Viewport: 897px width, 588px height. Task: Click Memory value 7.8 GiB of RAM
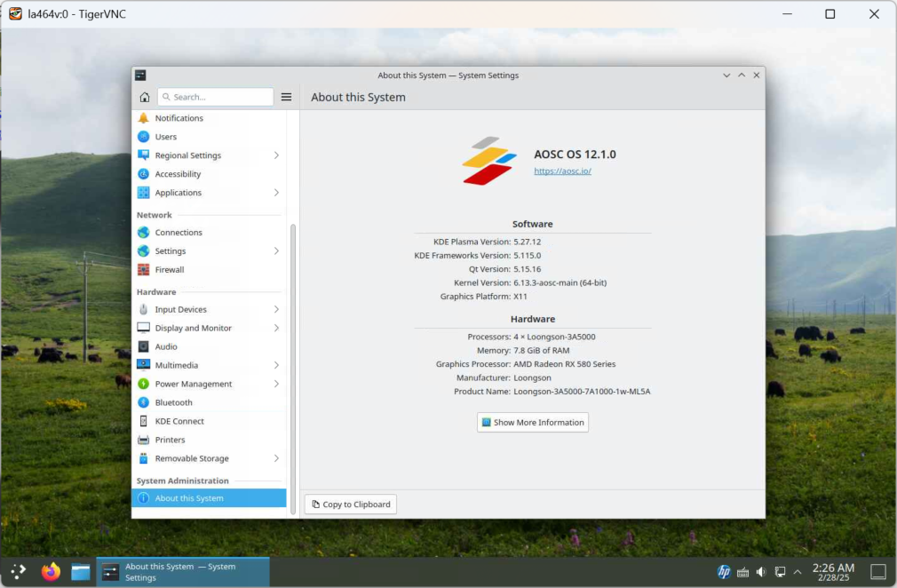tap(541, 351)
